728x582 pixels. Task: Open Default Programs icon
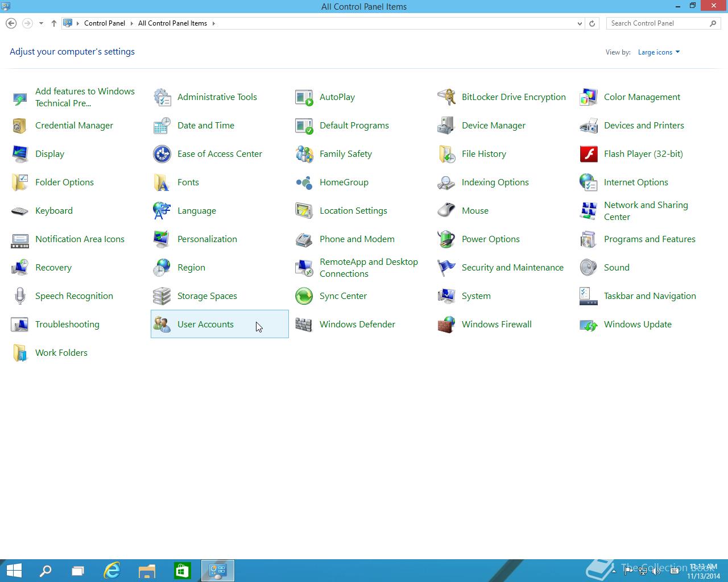(x=304, y=126)
